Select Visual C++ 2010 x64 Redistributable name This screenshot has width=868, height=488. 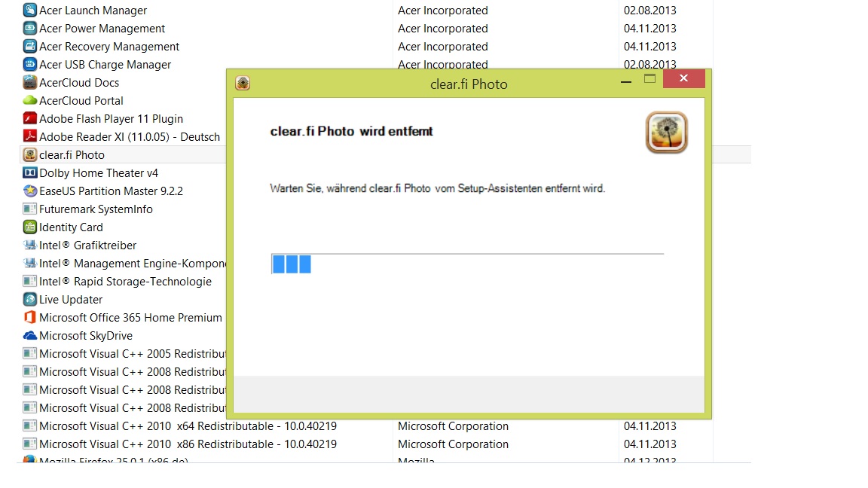[x=188, y=426]
